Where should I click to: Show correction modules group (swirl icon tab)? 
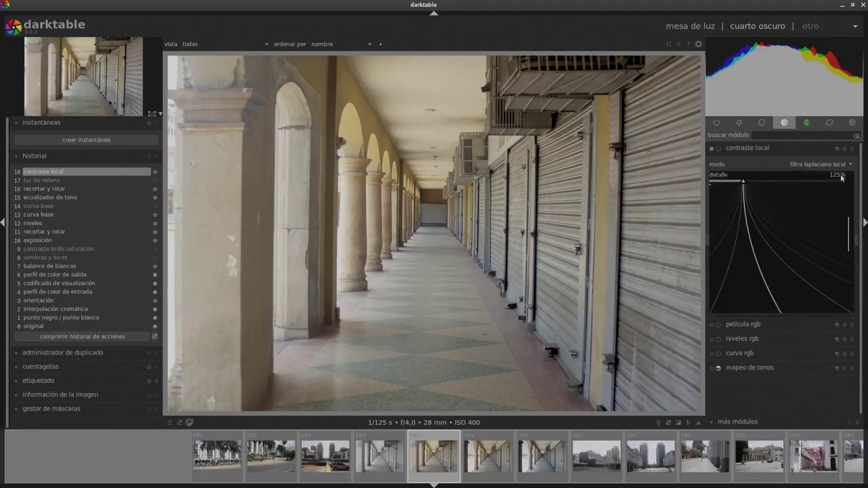(829, 123)
